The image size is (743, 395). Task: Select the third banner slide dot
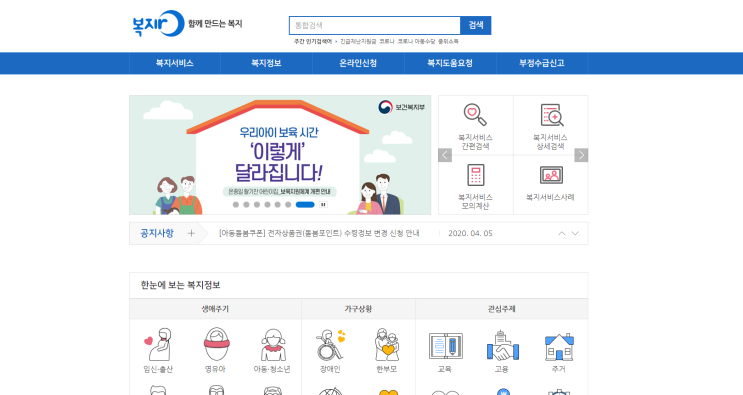coord(257,205)
